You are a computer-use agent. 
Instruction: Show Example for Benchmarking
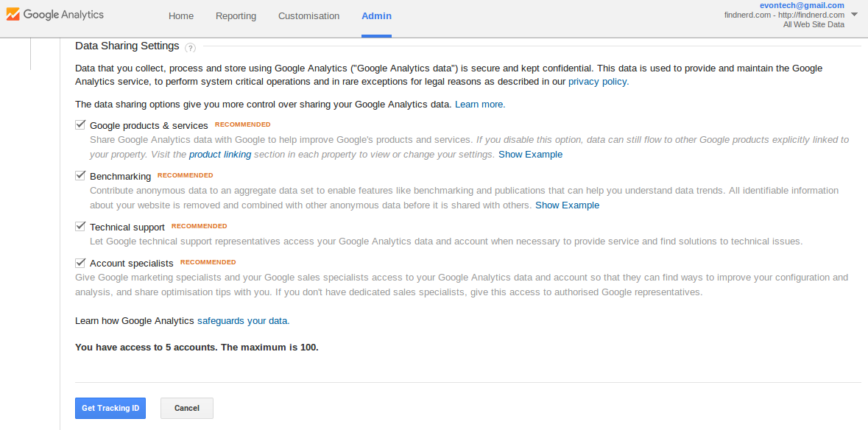pos(567,205)
